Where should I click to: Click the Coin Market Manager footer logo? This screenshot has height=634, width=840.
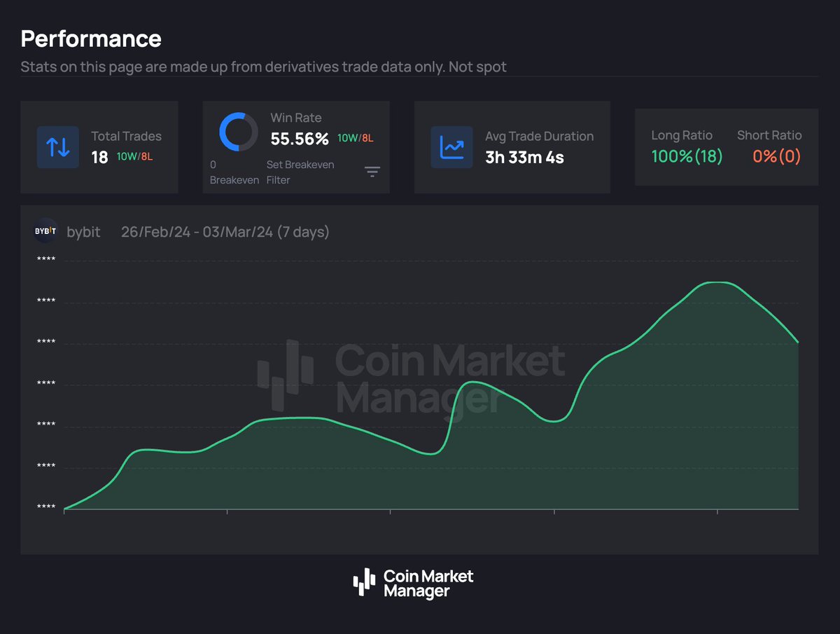click(413, 583)
